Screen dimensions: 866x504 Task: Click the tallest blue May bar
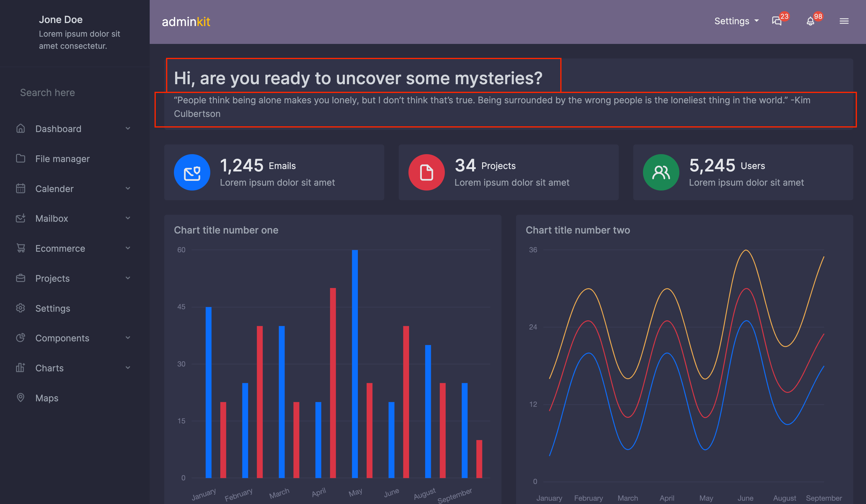click(x=355, y=364)
